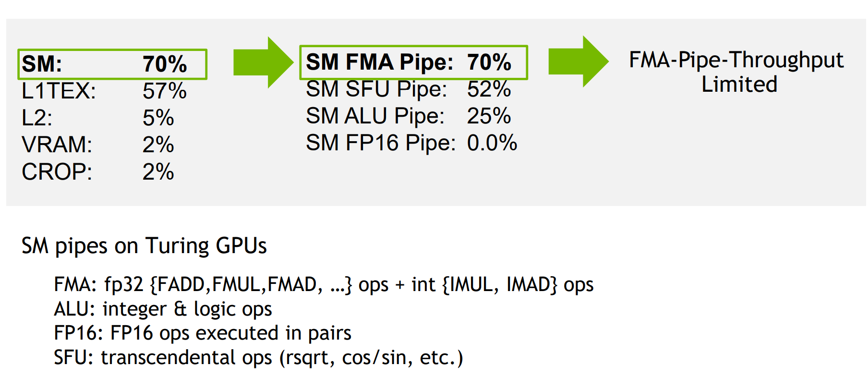Click the VRAM: label
The width and height of the screenshot is (868, 378).
click(x=57, y=145)
